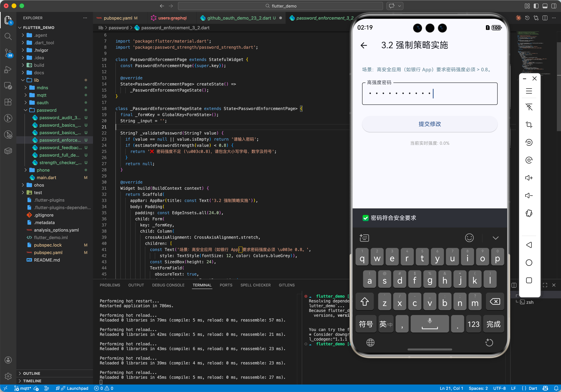Open the Extensions view icon
The width and height of the screenshot is (561, 392).
(8, 102)
